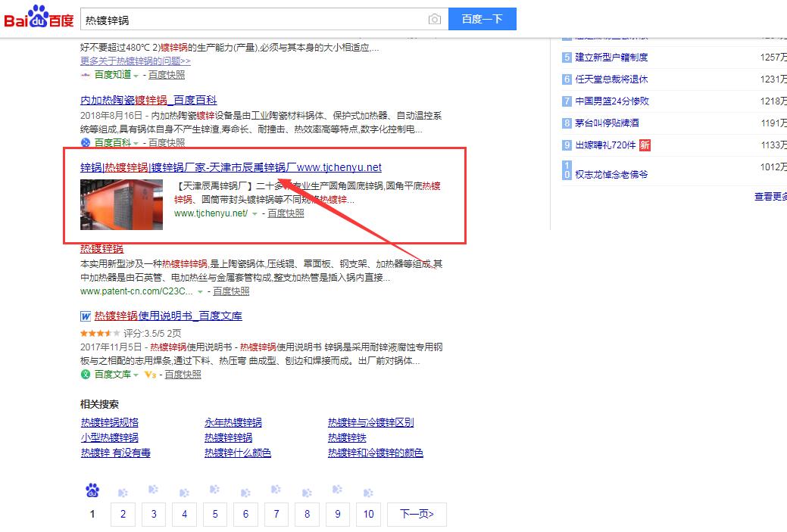Go to results page 10
The height and width of the screenshot is (532, 787).
click(x=368, y=515)
